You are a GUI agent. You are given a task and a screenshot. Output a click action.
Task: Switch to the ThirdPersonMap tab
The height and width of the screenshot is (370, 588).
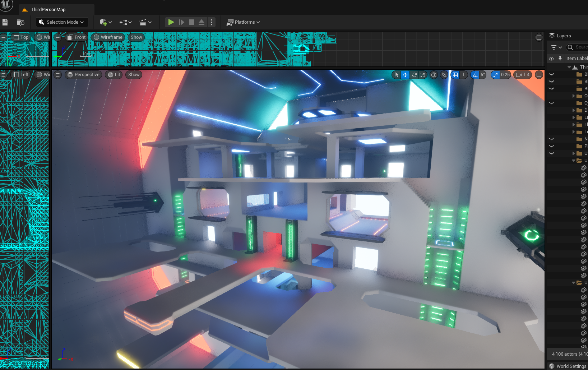(48, 10)
